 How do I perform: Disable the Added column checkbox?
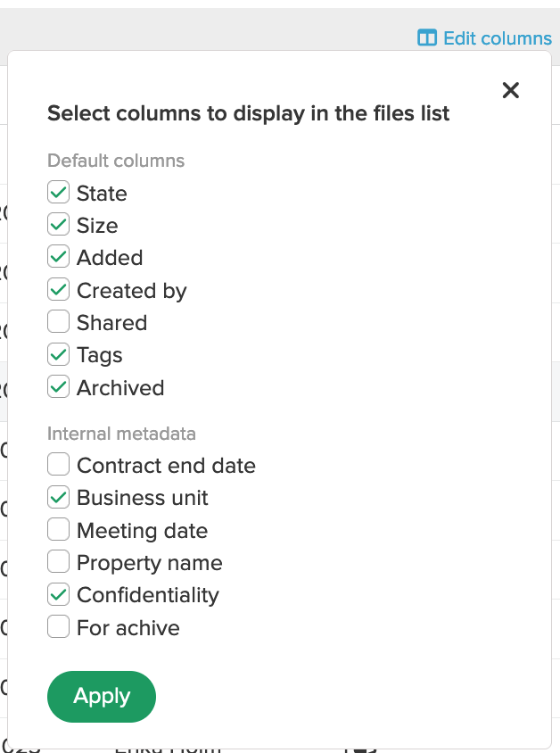coord(58,256)
